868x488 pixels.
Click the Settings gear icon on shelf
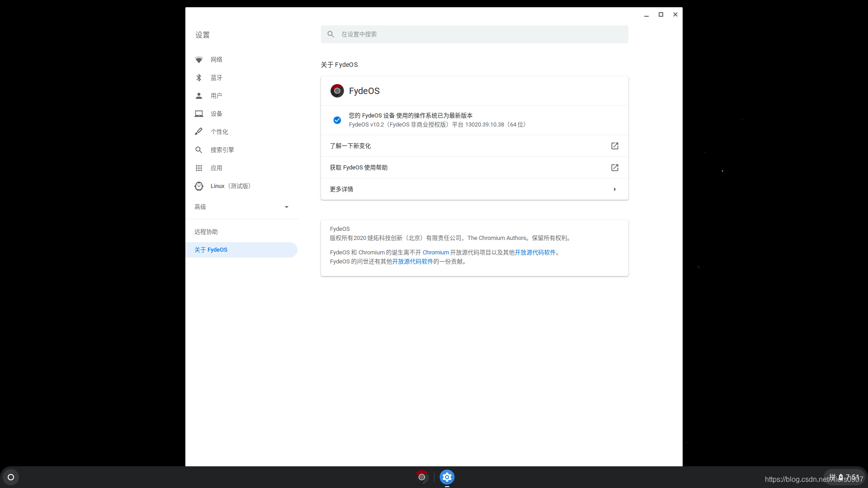(447, 477)
